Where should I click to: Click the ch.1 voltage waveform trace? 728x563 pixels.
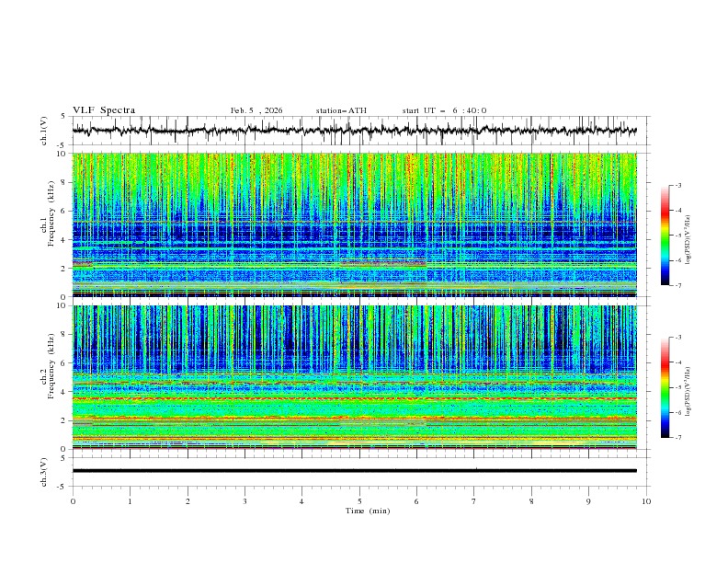click(354, 131)
